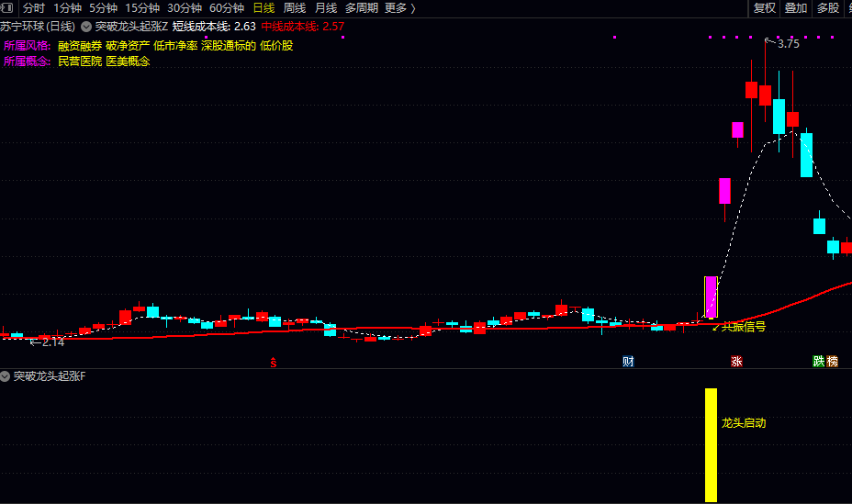Screen dimensions: 852x504
Task: Open the 多周期 multi-period view
Action: click(362, 8)
